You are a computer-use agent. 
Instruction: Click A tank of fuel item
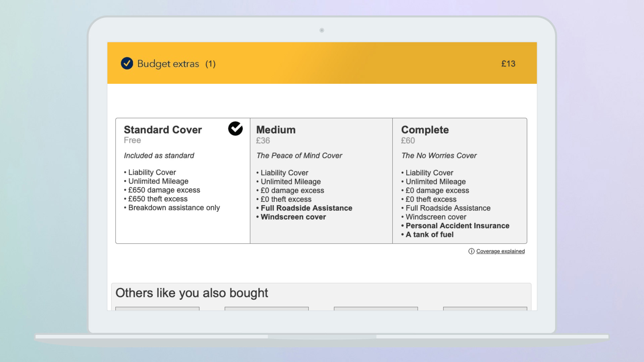429,235
